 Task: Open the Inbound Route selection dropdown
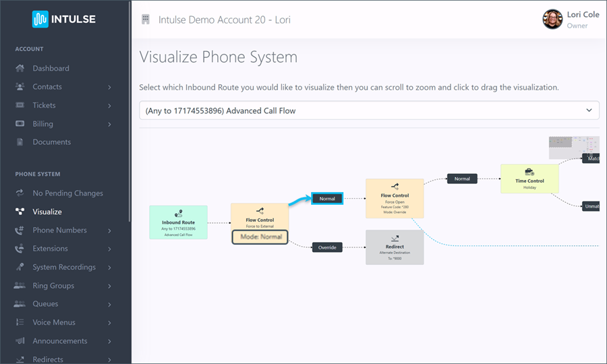369,111
